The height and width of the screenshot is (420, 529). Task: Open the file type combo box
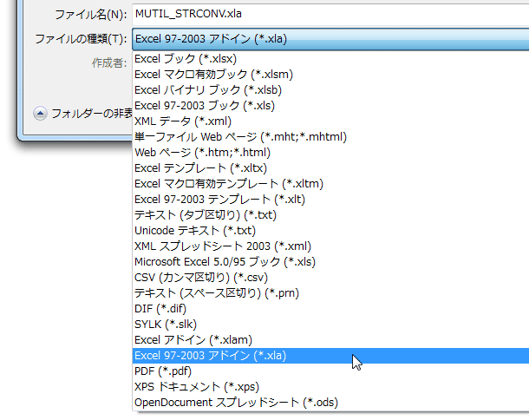330,39
